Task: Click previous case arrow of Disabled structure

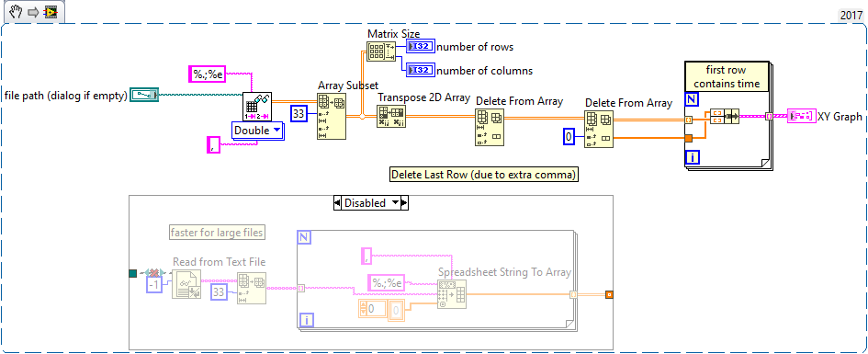Action: click(337, 203)
